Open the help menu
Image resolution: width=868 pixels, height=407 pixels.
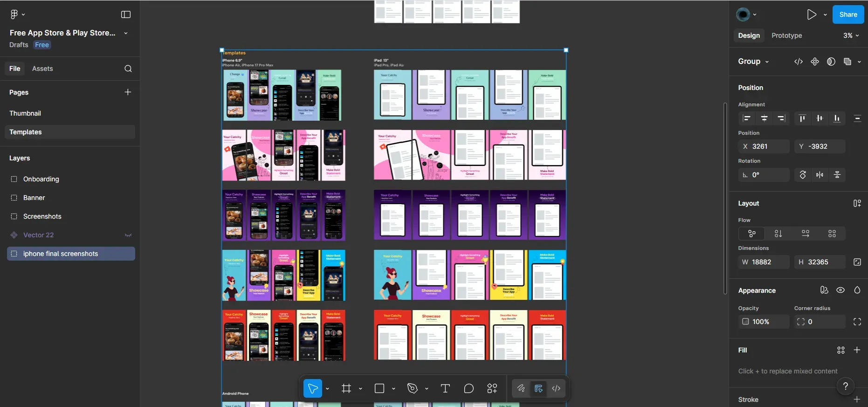tap(846, 386)
